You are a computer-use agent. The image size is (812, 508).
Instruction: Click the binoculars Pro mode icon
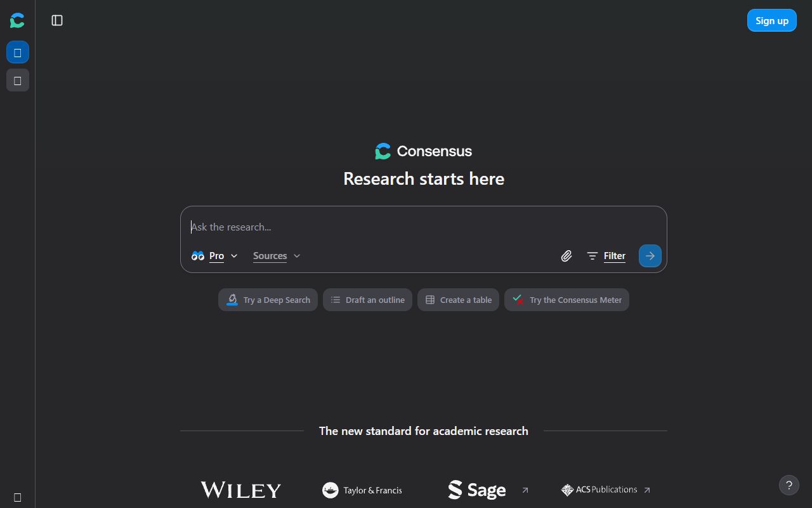click(198, 255)
